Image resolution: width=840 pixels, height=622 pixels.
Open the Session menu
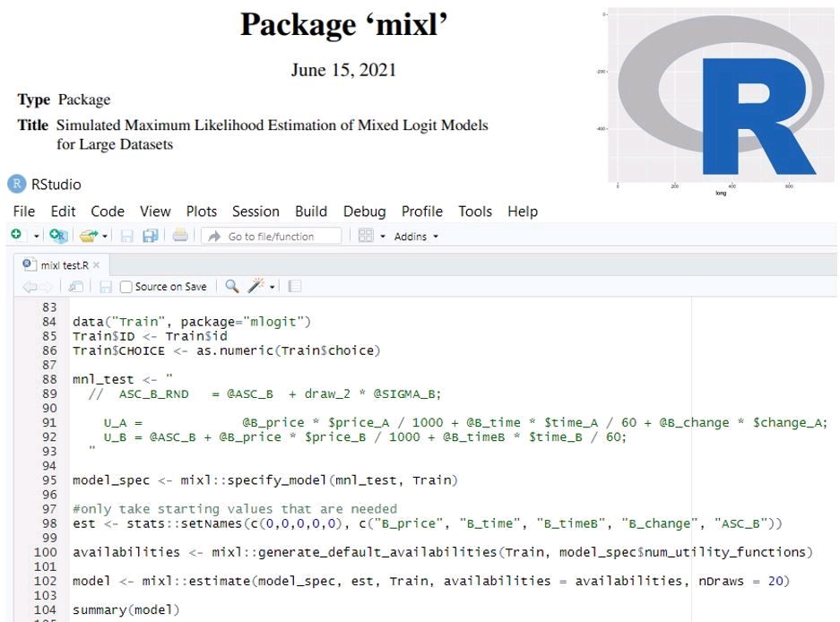coord(255,212)
